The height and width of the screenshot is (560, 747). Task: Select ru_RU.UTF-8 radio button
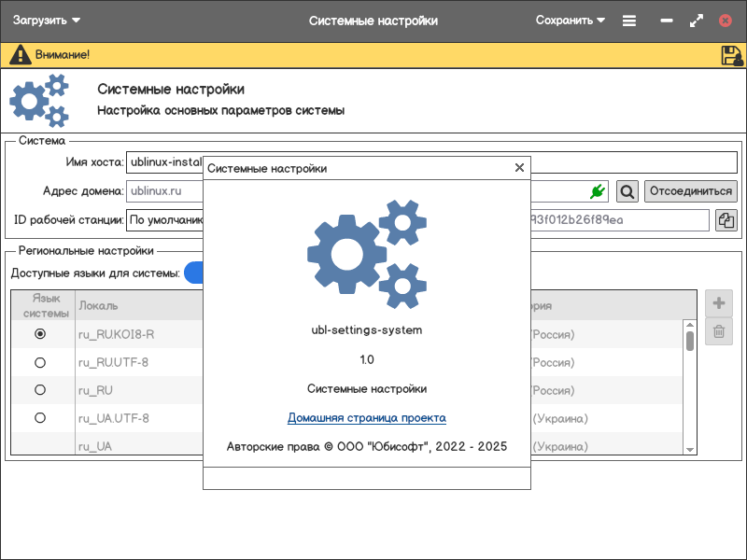click(40, 362)
